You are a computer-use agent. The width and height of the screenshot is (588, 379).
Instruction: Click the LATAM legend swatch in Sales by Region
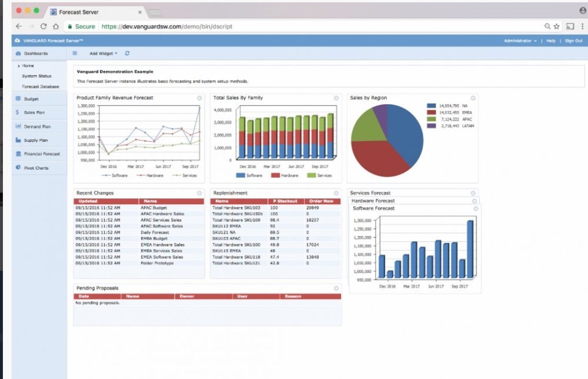tap(431, 126)
